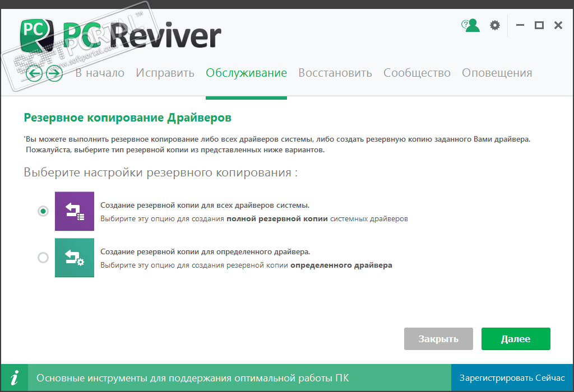Screen dimensions: 574x392
Task: Minimize the PC Reviver window
Action: tap(520, 25)
